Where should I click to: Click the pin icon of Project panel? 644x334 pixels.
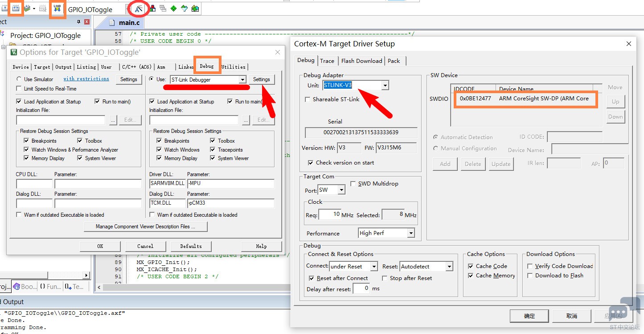pos(79,22)
